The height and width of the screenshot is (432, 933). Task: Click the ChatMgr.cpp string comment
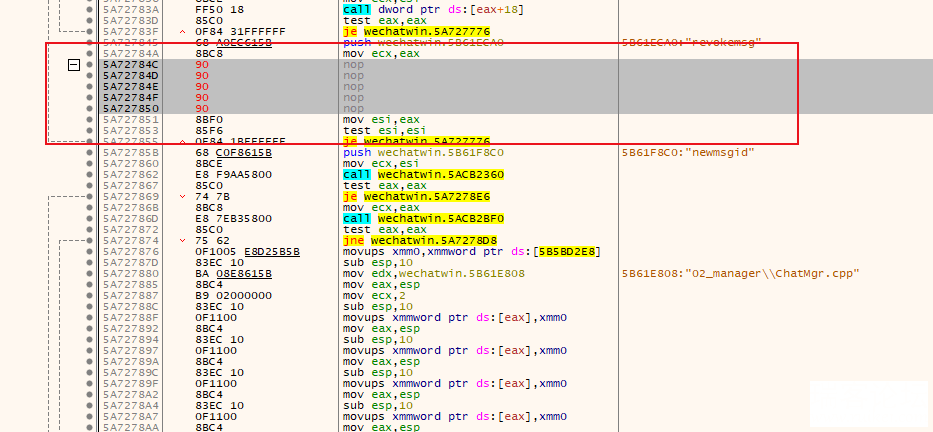[741, 274]
